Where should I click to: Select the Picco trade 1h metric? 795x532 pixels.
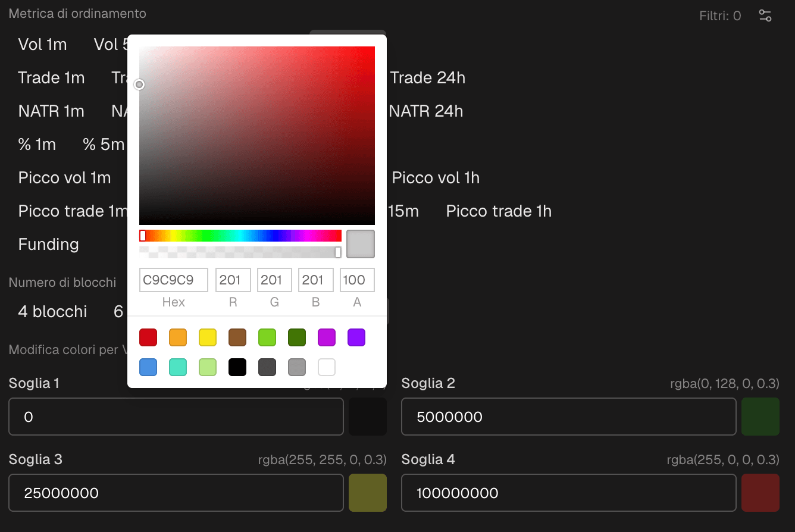coord(499,211)
